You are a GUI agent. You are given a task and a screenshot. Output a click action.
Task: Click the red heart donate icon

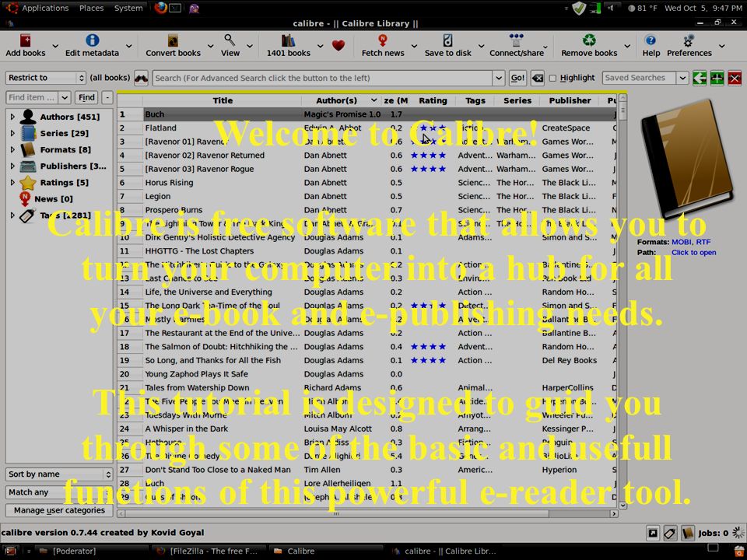tap(338, 46)
